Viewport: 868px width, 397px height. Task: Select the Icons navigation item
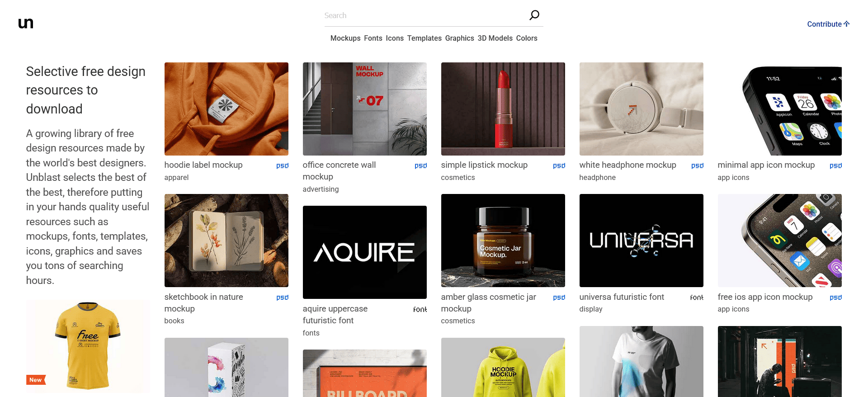point(395,38)
